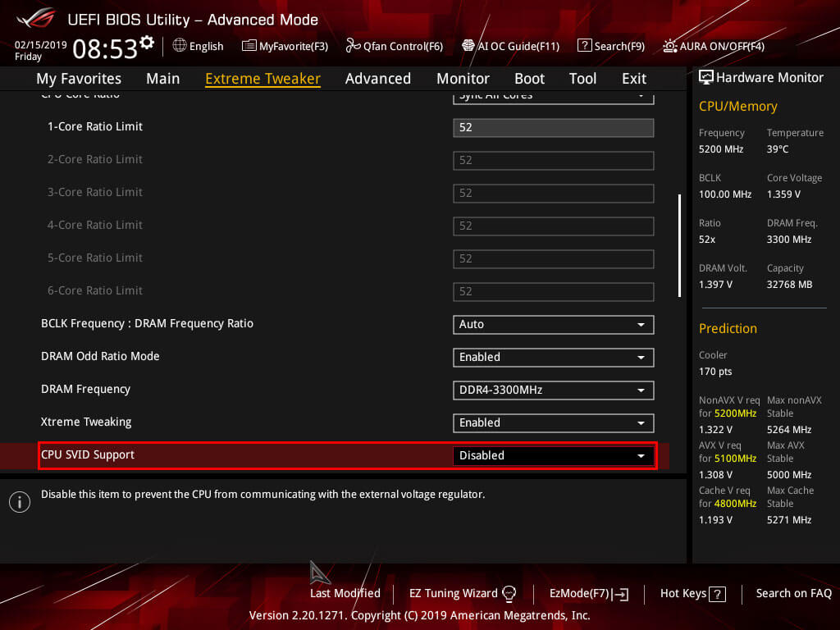The image size is (840, 630).
Task: Open the Monitor tab
Action: 463,79
